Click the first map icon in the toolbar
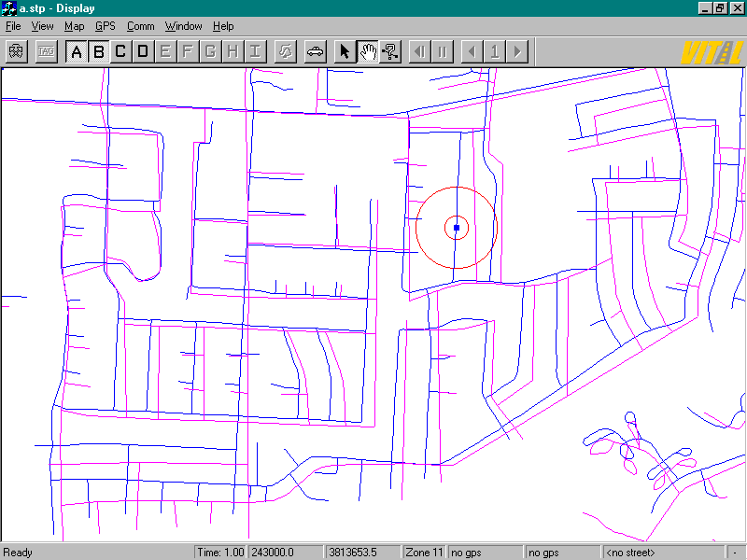The image size is (747, 560). tap(16, 51)
